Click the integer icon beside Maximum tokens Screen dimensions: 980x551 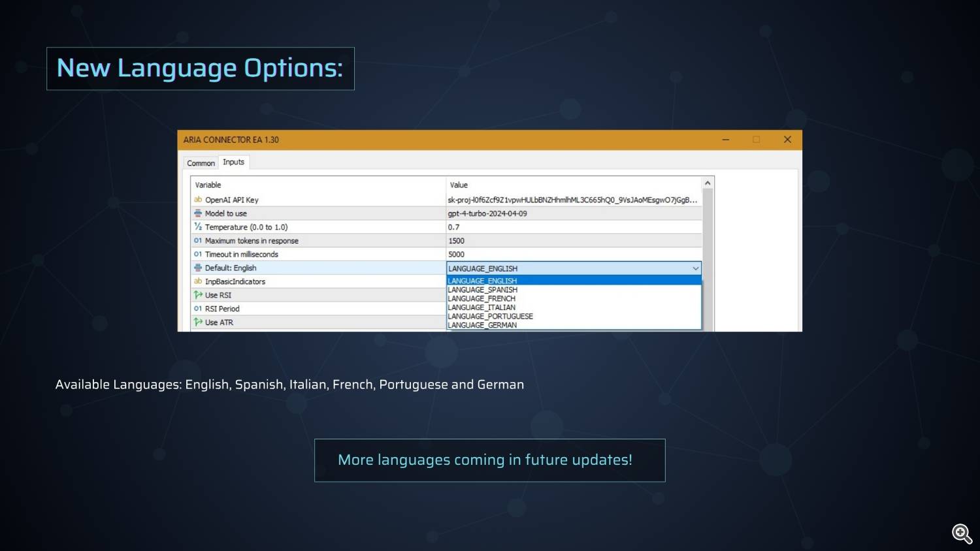pyautogui.click(x=198, y=241)
